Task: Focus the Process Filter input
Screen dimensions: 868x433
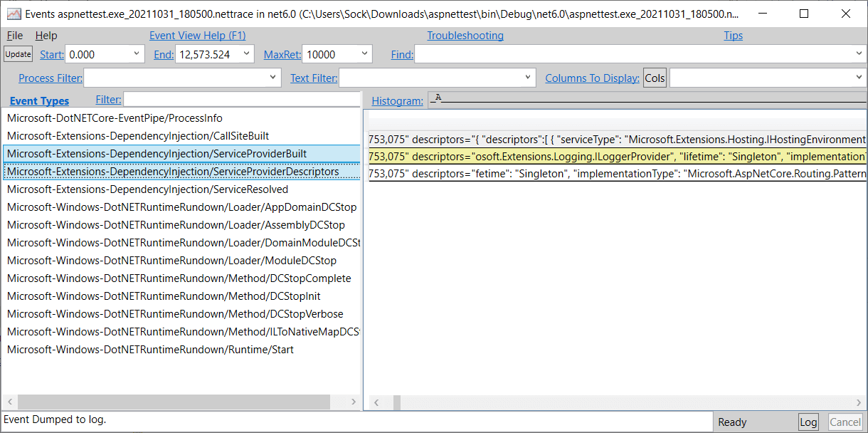Action: tap(176, 78)
